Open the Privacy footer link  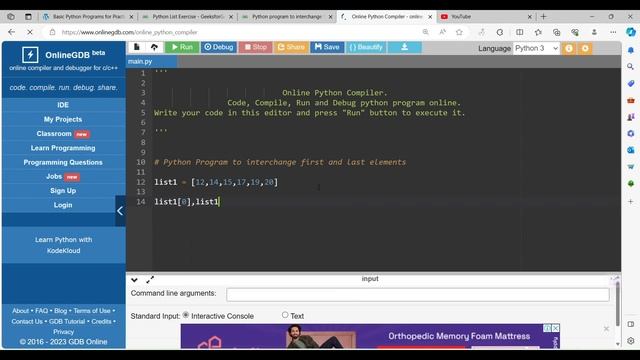[x=63, y=331]
